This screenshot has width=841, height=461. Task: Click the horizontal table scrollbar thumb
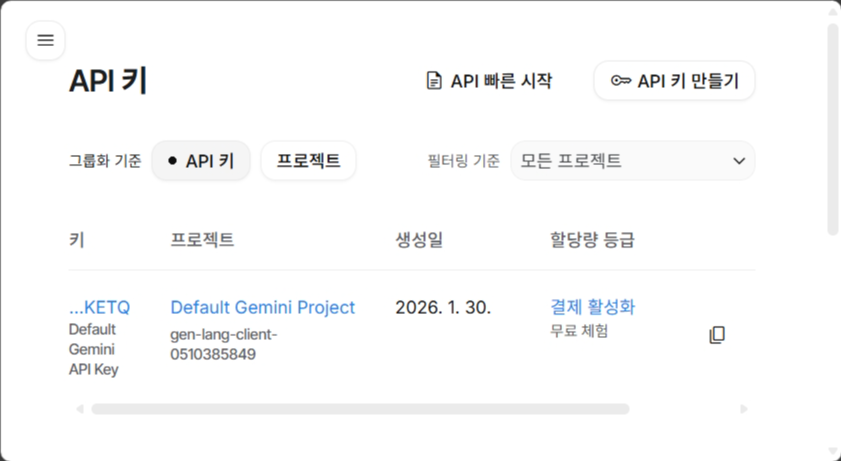360,409
